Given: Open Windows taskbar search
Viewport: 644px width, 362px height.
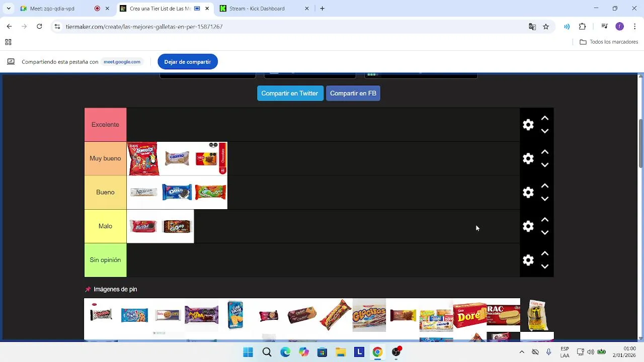Looking at the screenshot, I should click(267, 352).
